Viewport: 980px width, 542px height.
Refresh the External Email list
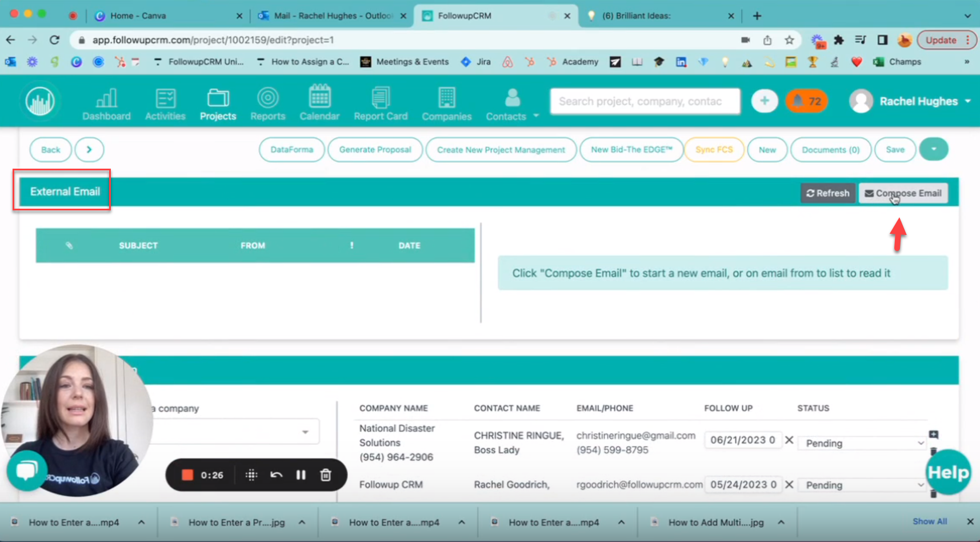coord(827,193)
